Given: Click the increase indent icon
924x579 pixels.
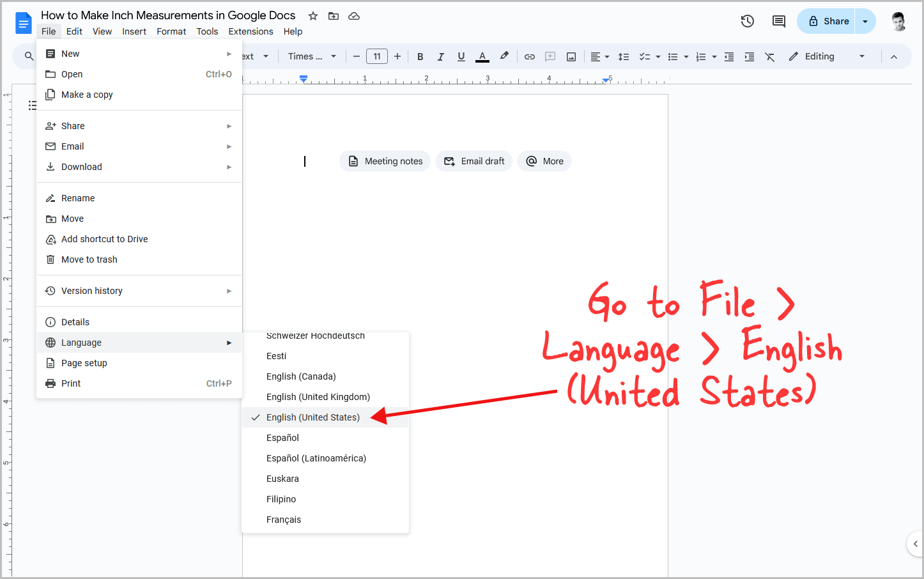Looking at the screenshot, I should point(750,56).
